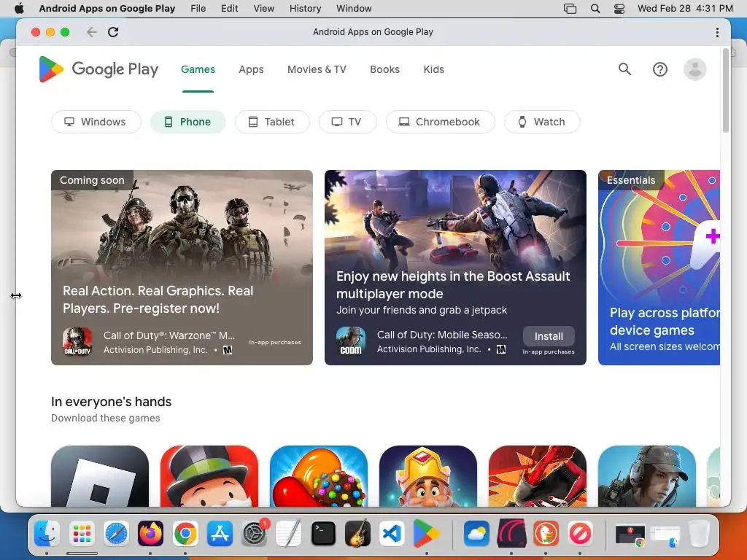Open GarageBand from the dock
The image size is (747, 560).
click(x=357, y=533)
